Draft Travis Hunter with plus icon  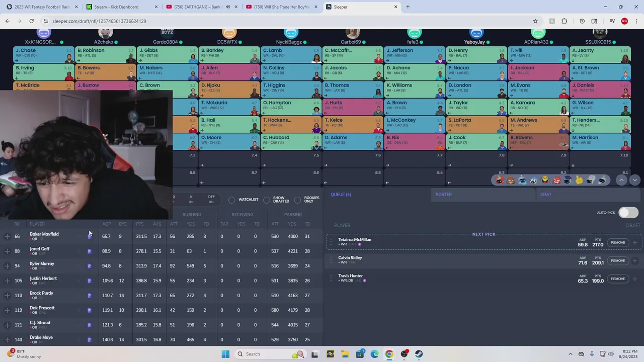click(634, 279)
